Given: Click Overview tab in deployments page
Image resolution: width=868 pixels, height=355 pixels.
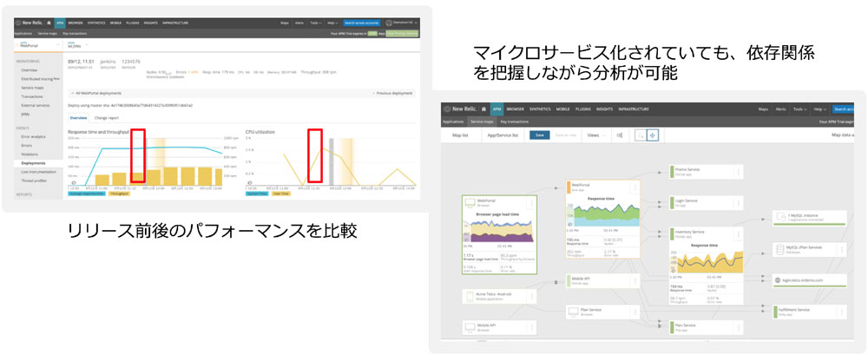Looking at the screenshot, I should (78, 118).
